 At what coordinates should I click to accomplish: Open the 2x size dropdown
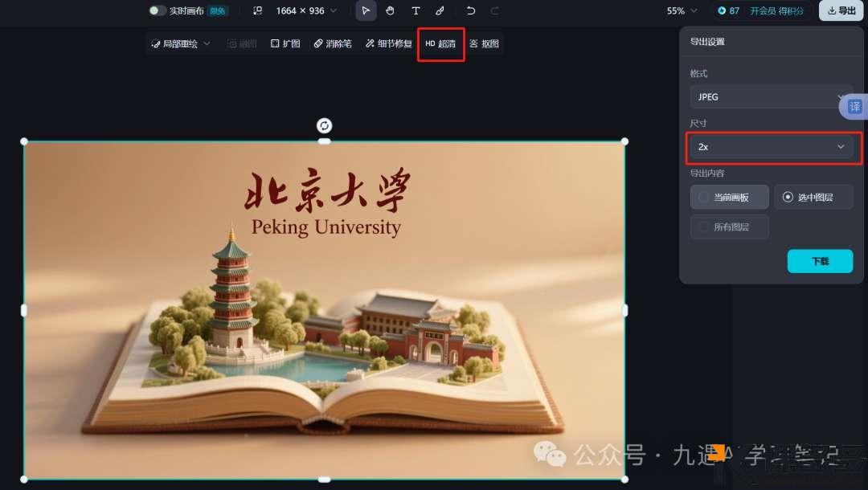coord(771,147)
